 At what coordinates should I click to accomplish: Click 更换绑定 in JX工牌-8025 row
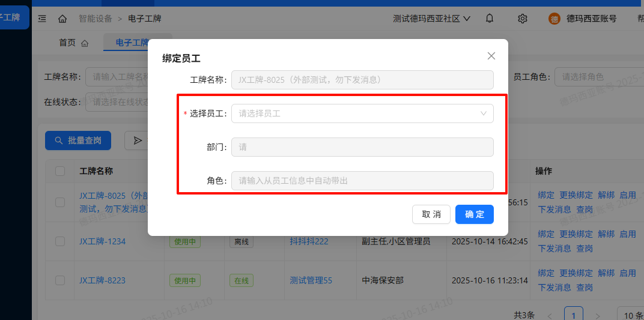[576, 195]
